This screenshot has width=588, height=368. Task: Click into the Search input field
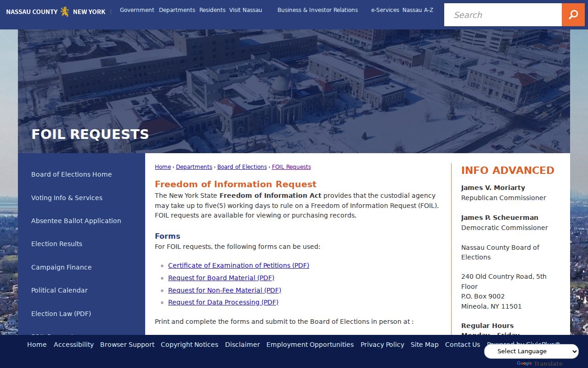pos(503,15)
